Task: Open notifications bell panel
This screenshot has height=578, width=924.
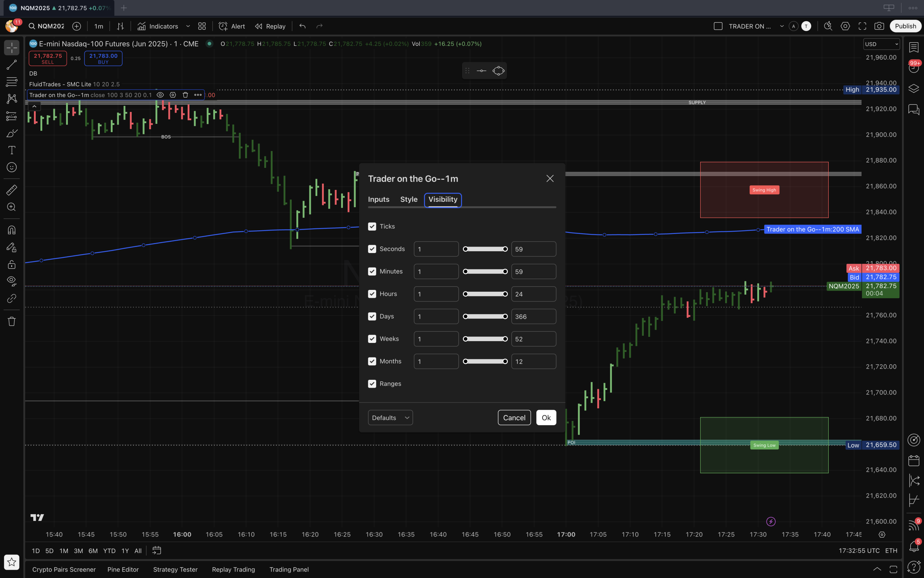Action: (x=914, y=546)
